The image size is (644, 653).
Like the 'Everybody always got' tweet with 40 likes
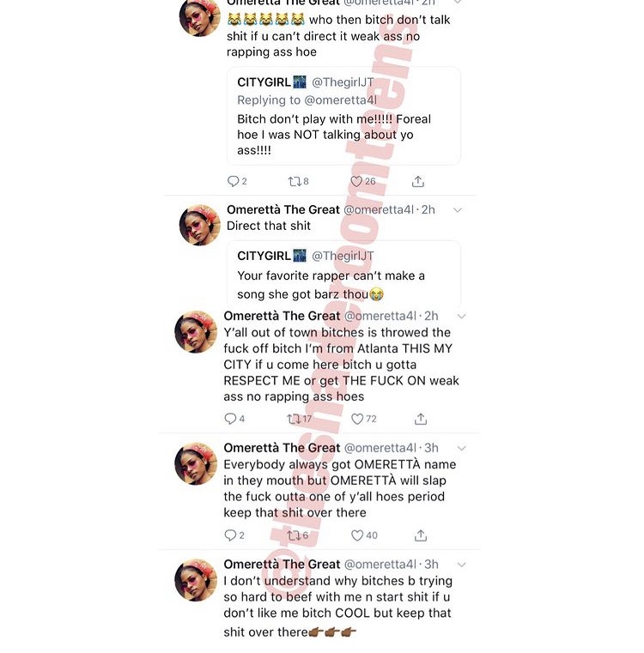[357, 535]
